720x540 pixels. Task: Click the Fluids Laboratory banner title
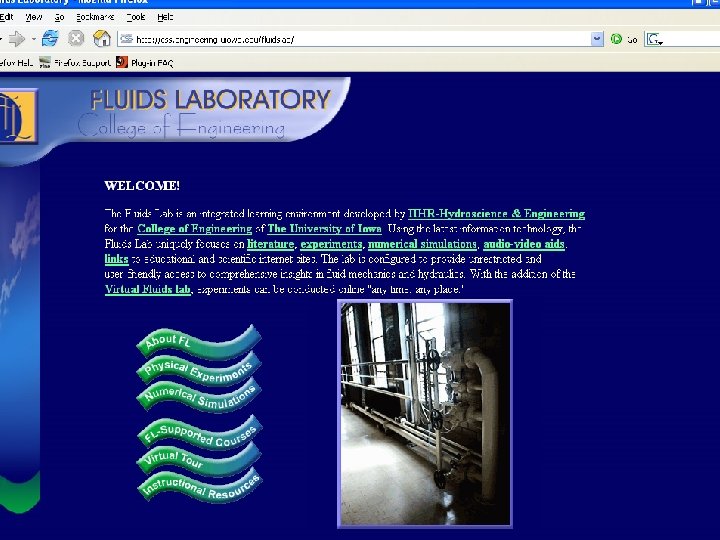point(210,99)
